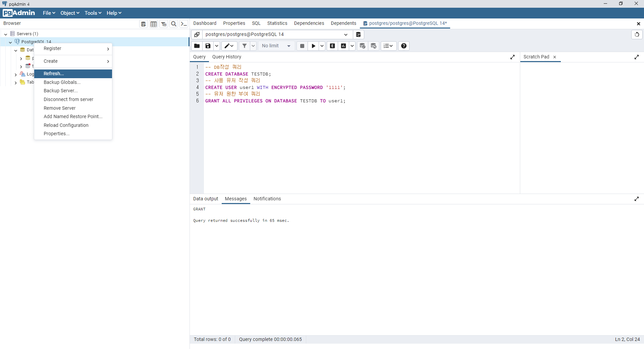Switch to the Notifications tab
644x349 pixels.
point(267,199)
